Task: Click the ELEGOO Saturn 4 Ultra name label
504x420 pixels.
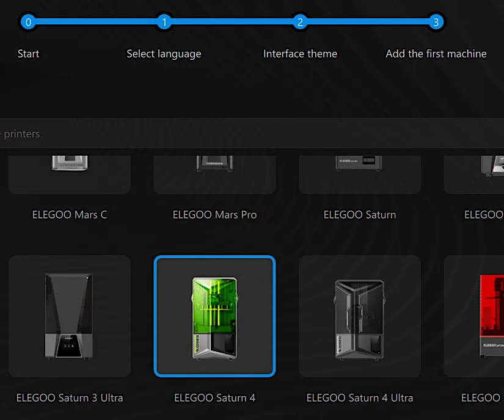Action: [360, 398]
